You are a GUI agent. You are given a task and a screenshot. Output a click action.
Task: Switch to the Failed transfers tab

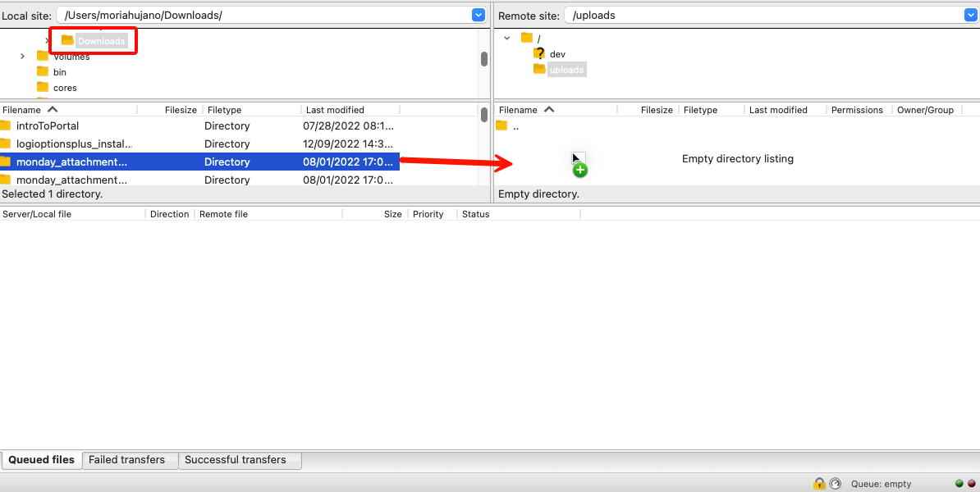click(129, 459)
